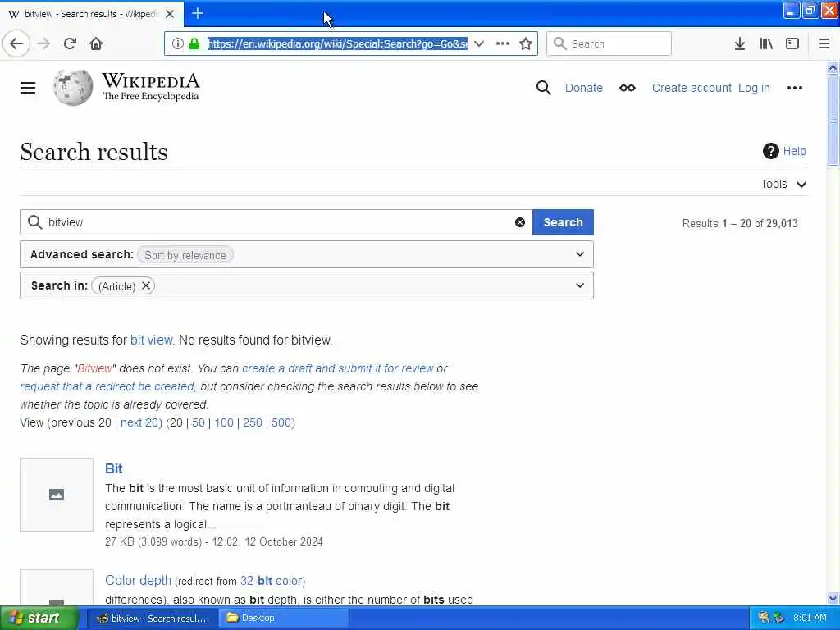Click the Firefox toolbar Search box
Screen dimensions: 840x630
pyautogui.click(x=609, y=43)
